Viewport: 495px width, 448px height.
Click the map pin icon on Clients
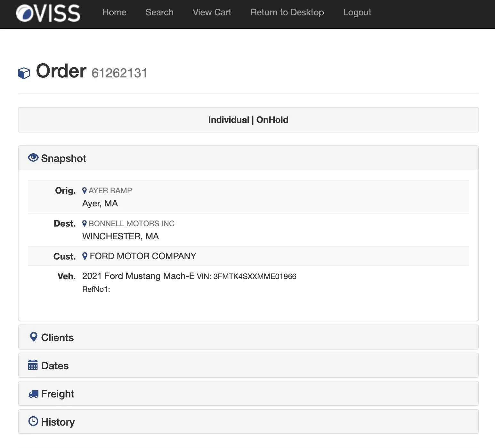pos(33,337)
